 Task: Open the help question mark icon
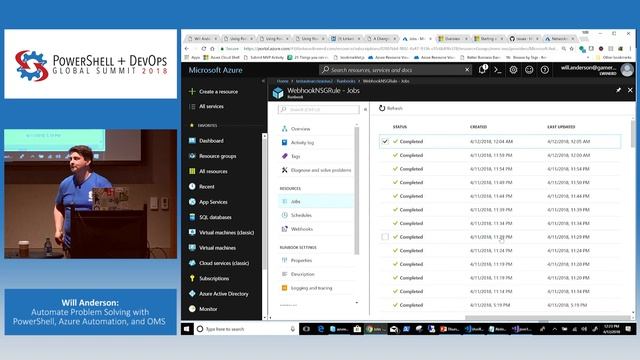tap(544, 70)
